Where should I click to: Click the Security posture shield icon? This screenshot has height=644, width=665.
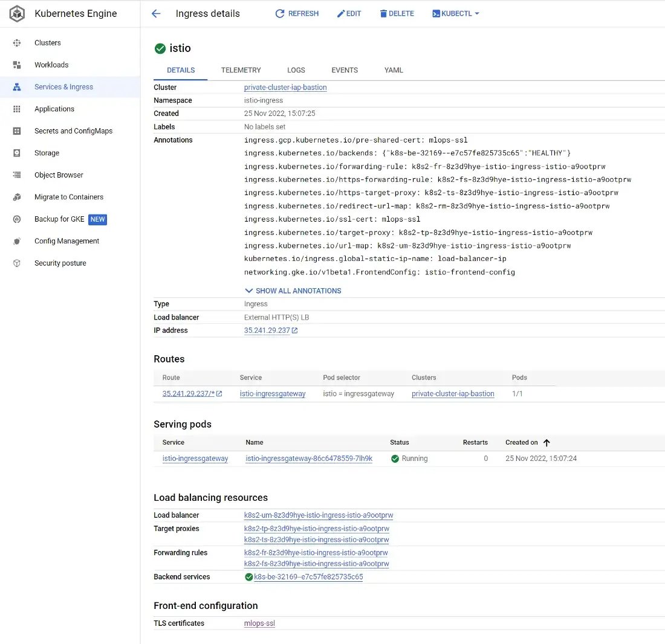coord(17,263)
